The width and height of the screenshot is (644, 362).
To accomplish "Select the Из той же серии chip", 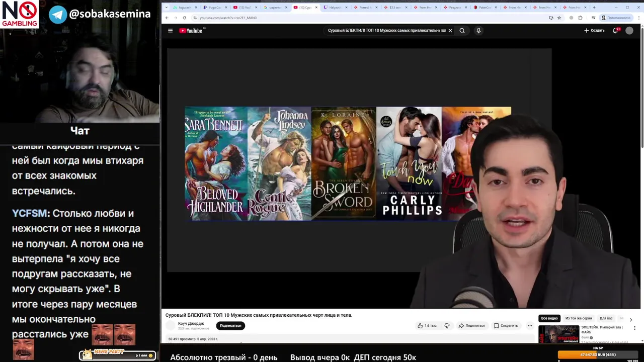I will tap(579, 318).
